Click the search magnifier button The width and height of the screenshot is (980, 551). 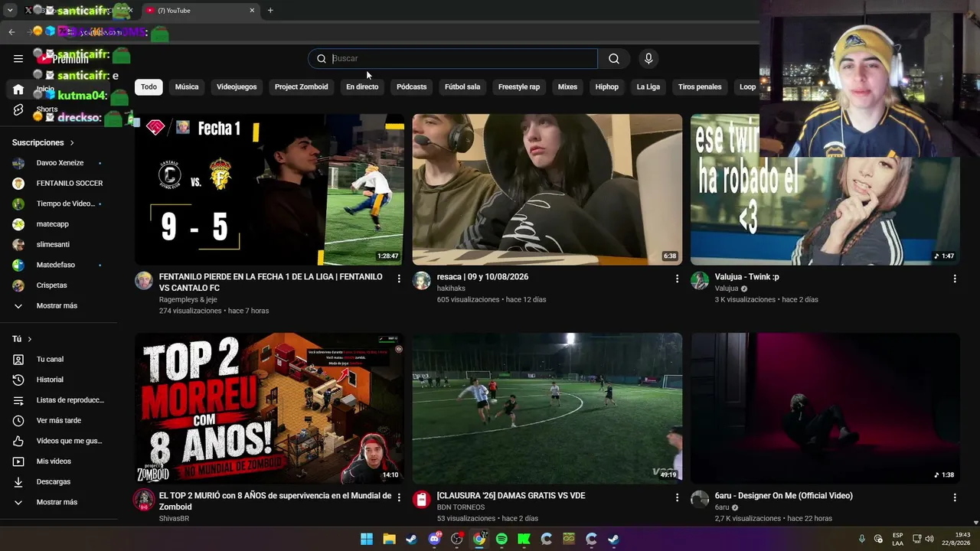614,59
